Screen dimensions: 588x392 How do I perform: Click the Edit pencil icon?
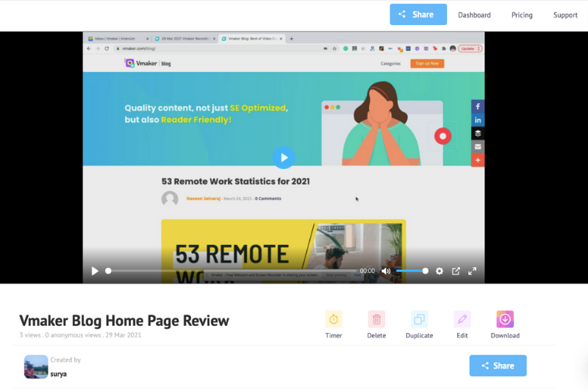click(462, 320)
